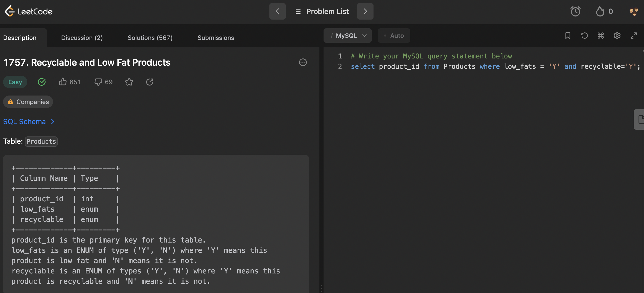Toggle the favorite star icon
This screenshot has height=293, width=644.
click(129, 82)
